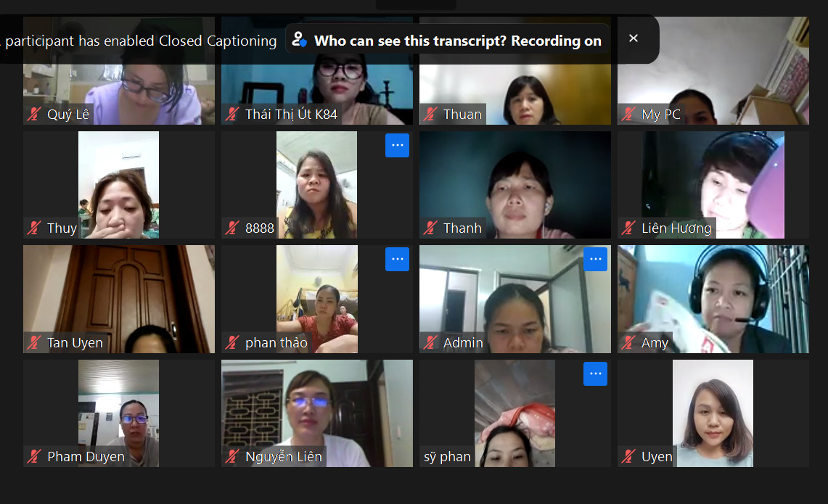Open the more options button on 8888's video
Viewport: 828px width, 504px height.
397,145
